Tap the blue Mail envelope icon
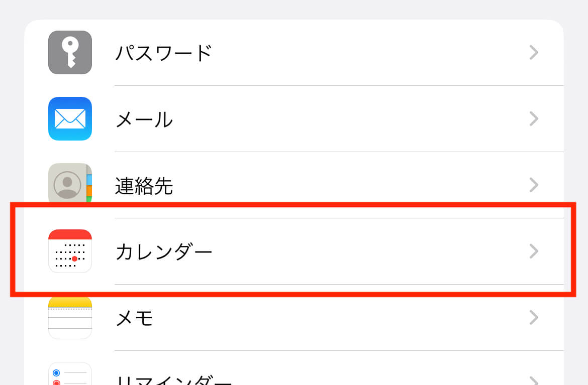The height and width of the screenshot is (385, 588). point(70,119)
